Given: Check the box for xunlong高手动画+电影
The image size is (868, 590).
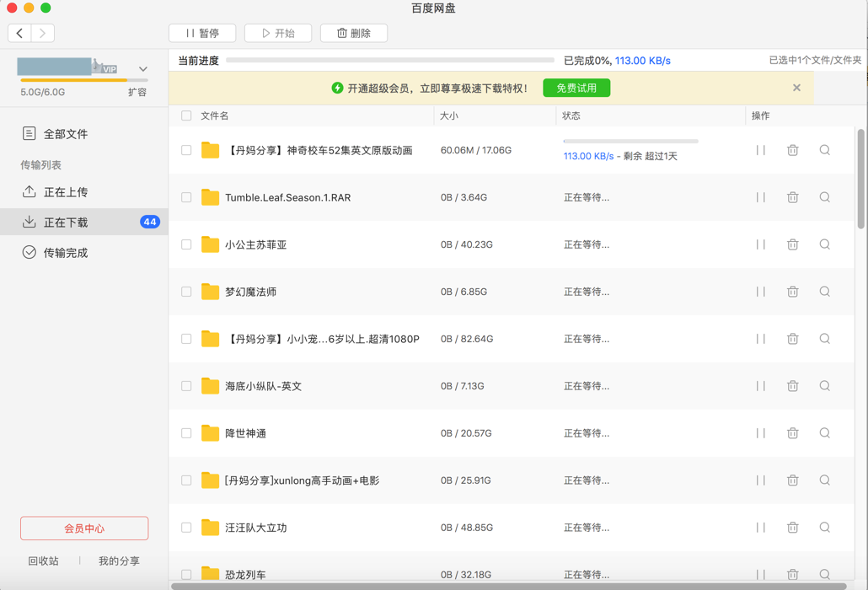Looking at the screenshot, I should tap(186, 480).
